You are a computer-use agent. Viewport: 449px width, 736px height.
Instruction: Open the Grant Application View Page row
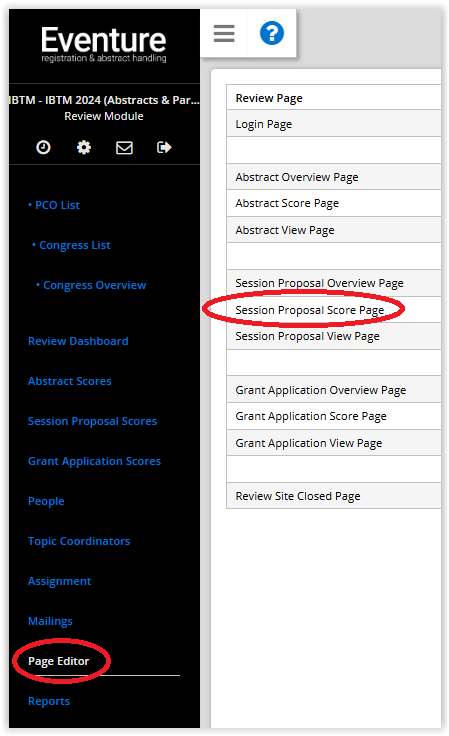(x=334, y=443)
